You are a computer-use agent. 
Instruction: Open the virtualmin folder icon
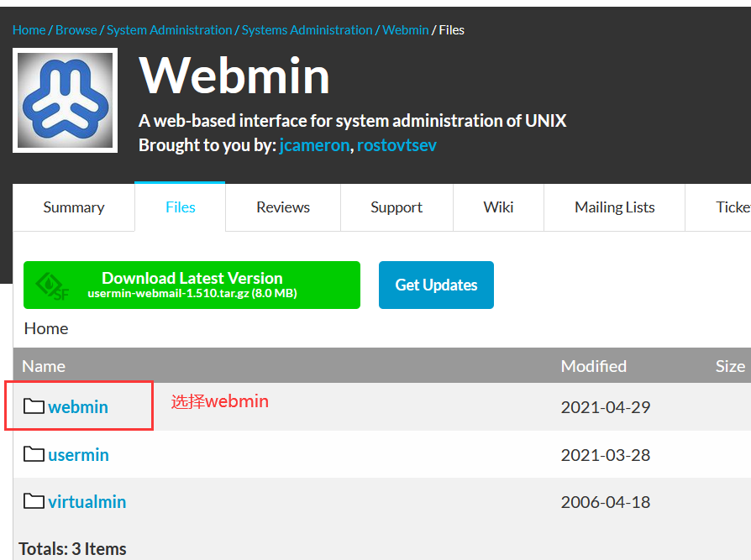point(34,501)
